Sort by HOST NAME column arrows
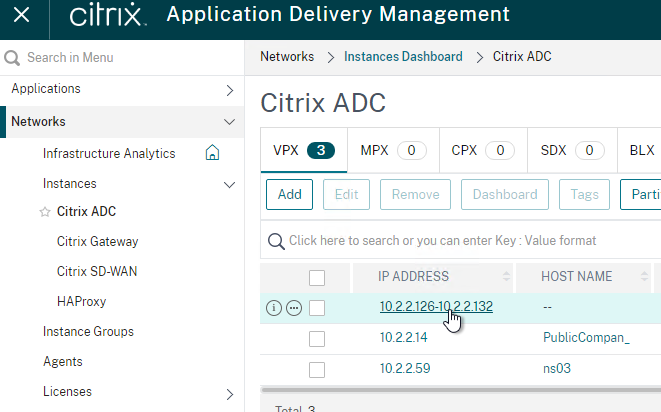Image resolution: width=661 pixels, height=412 pixels. (644, 277)
